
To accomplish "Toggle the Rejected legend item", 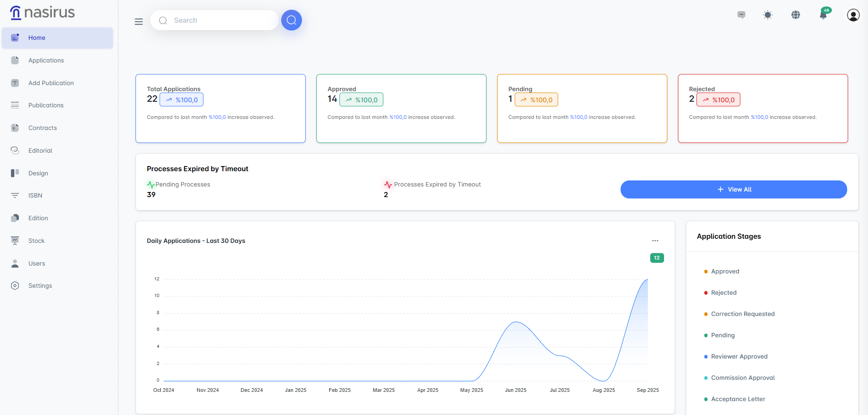I will [x=723, y=293].
